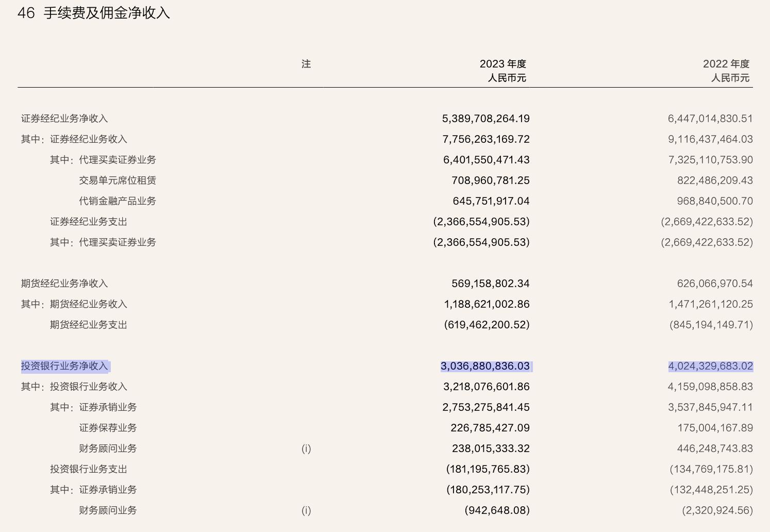
Task: Select the 2023 value 5,389,708,264.19
Action: [x=486, y=119]
